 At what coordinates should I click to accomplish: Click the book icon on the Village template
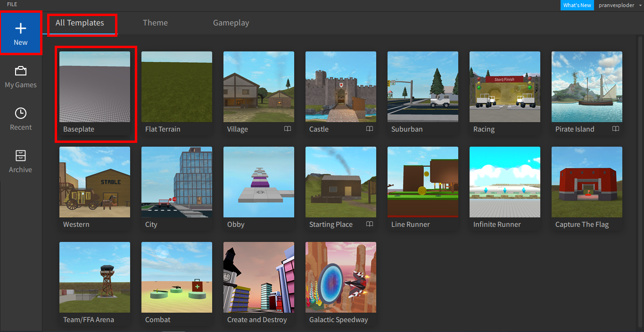coord(288,129)
